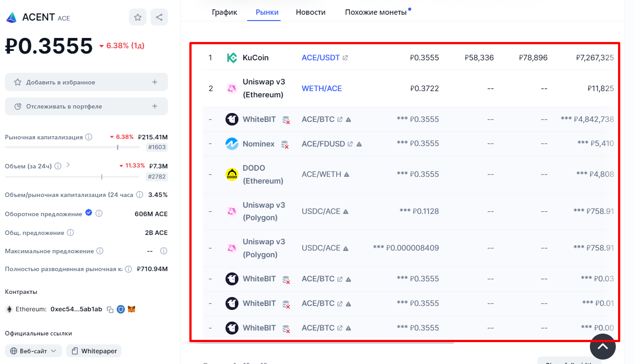Open info icon beside Общ. предложение
Screen dimensions: 635x364
[70, 233]
